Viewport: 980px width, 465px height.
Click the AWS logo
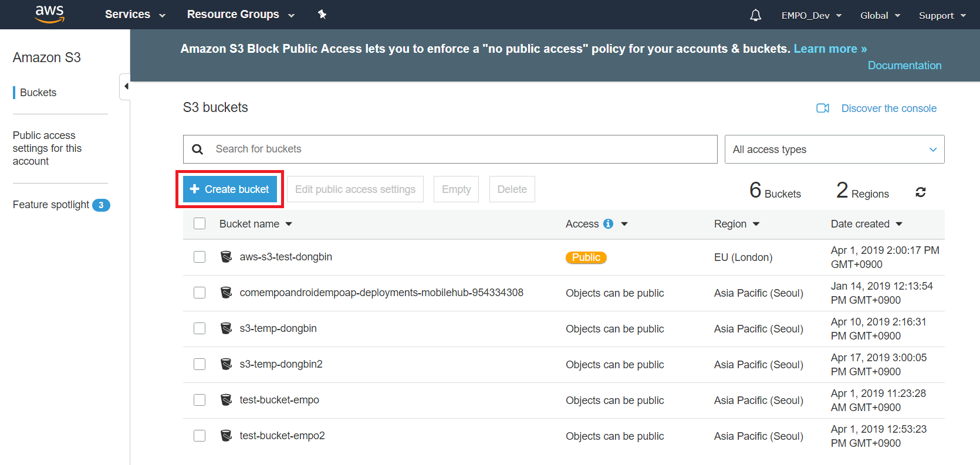coord(49,14)
